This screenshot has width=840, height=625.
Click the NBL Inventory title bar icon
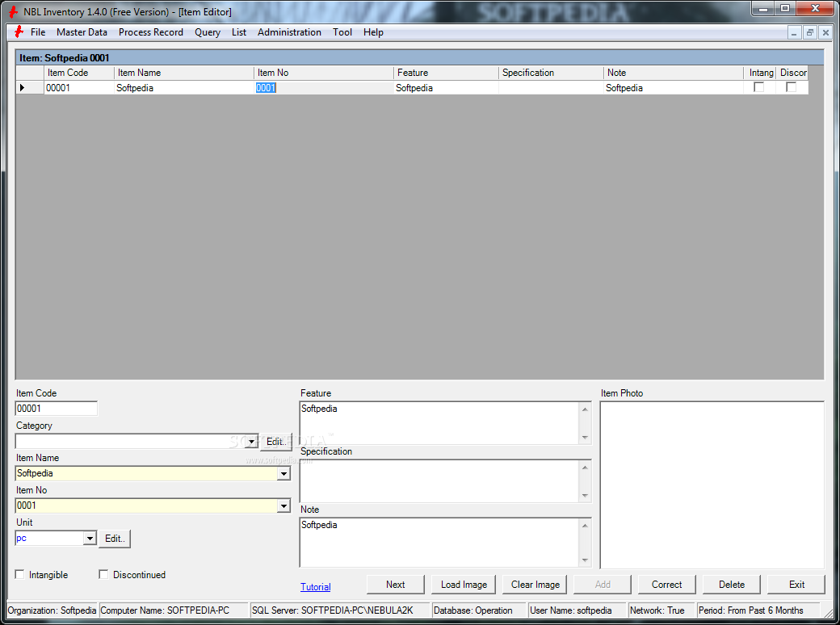(14, 12)
